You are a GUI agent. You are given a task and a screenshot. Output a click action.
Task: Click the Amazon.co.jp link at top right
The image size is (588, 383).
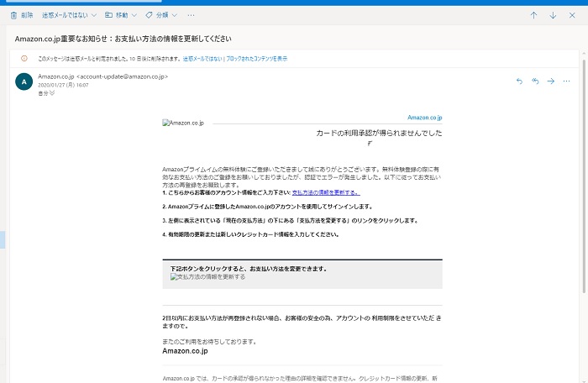(424, 118)
